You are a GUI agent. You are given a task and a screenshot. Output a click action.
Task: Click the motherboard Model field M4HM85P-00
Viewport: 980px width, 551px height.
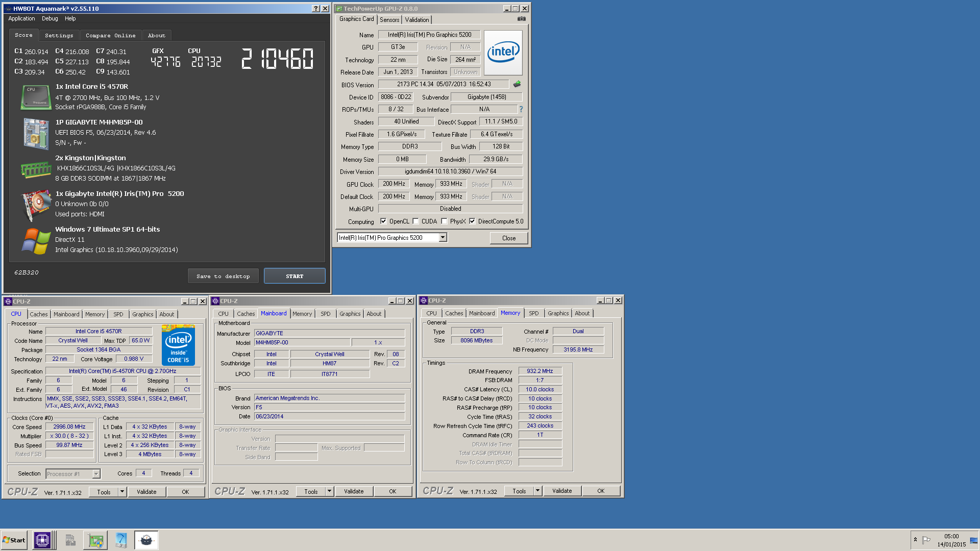click(x=302, y=342)
